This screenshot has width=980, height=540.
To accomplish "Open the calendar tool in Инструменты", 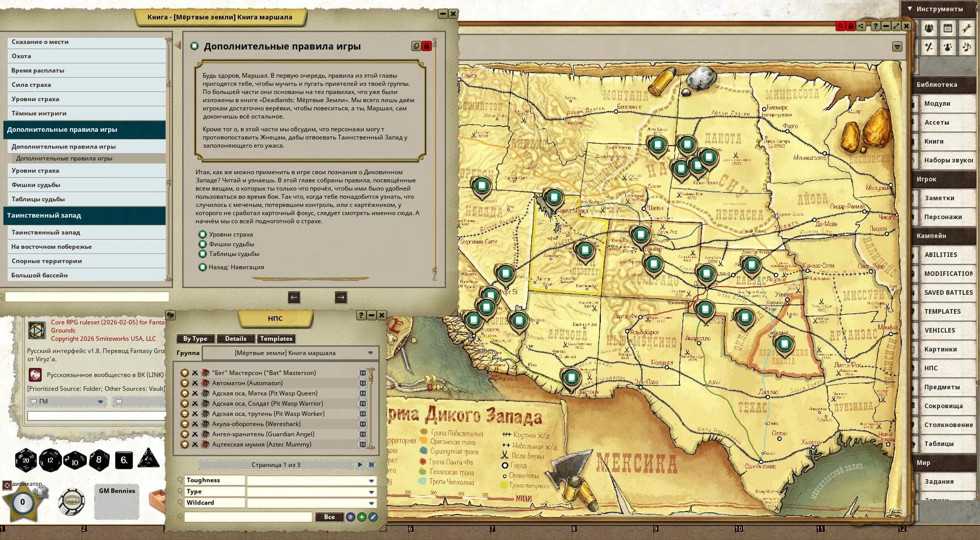I will [x=948, y=29].
